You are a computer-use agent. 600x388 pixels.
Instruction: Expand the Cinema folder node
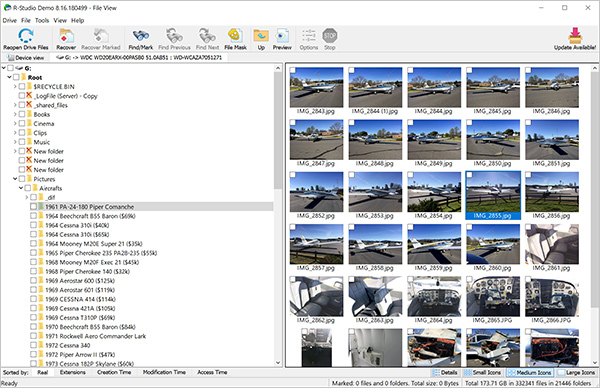15,123
